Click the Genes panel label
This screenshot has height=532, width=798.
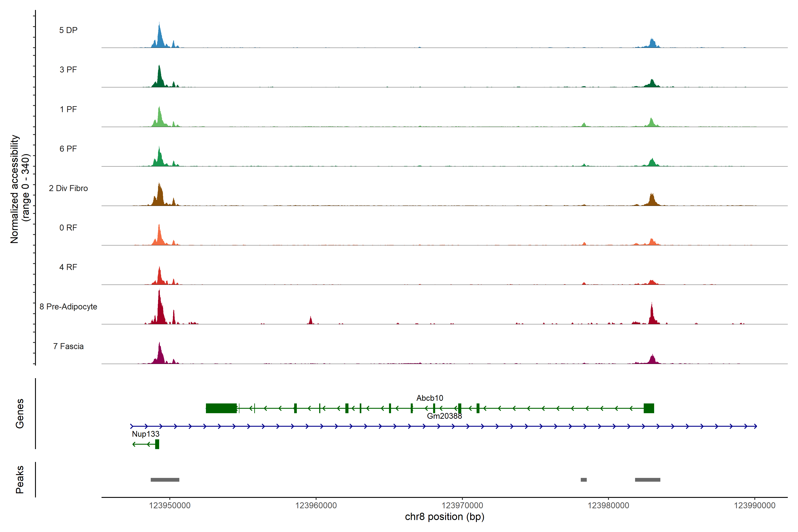(x=20, y=414)
